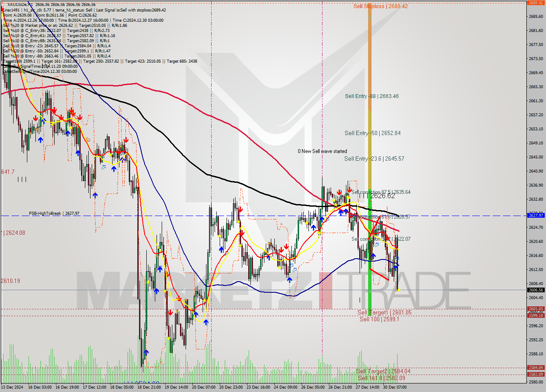Select the '18 Dec 21:00' time axis label
Viewport: 546px width, 392px height.
(x=149, y=388)
